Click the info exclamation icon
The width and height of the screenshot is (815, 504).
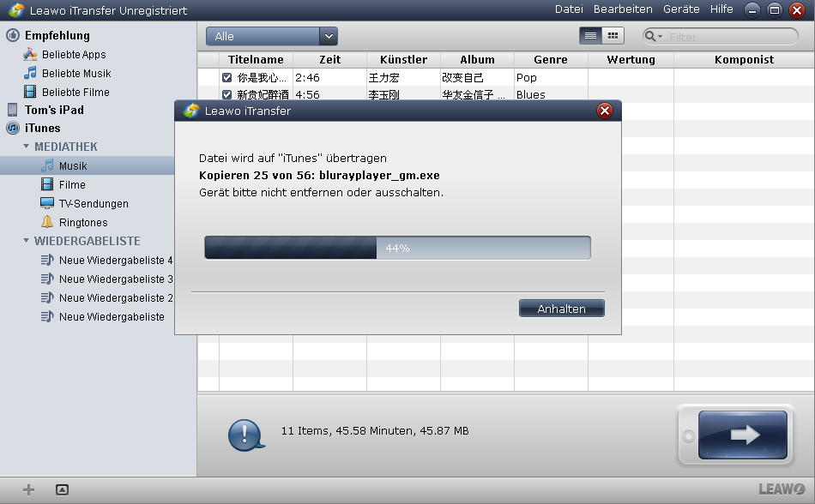pos(246,435)
